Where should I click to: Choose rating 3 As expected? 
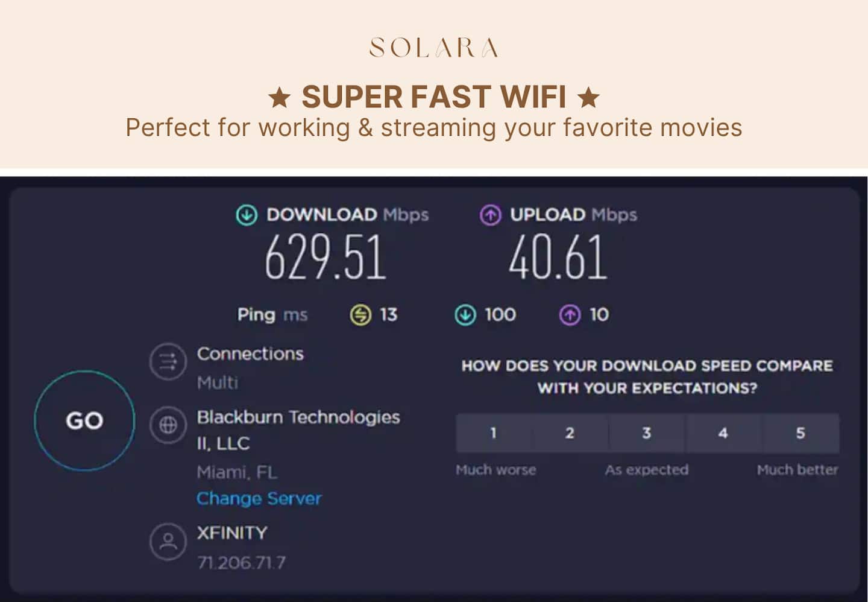click(x=647, y=433)
